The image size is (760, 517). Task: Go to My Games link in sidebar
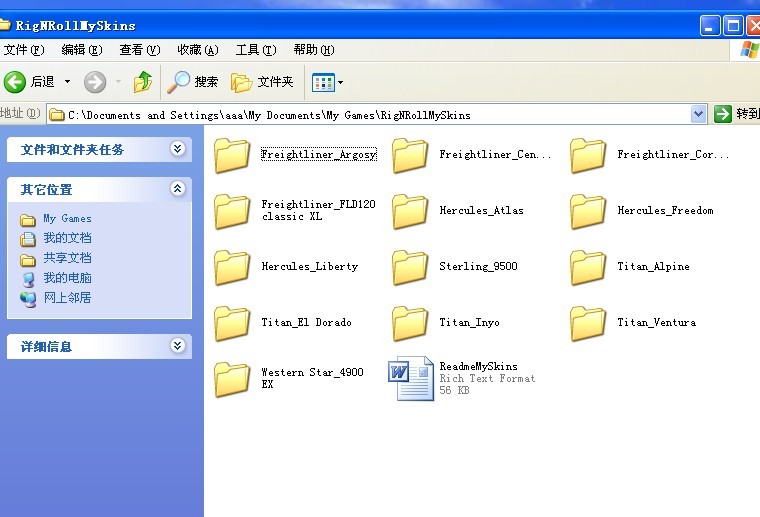67,218
